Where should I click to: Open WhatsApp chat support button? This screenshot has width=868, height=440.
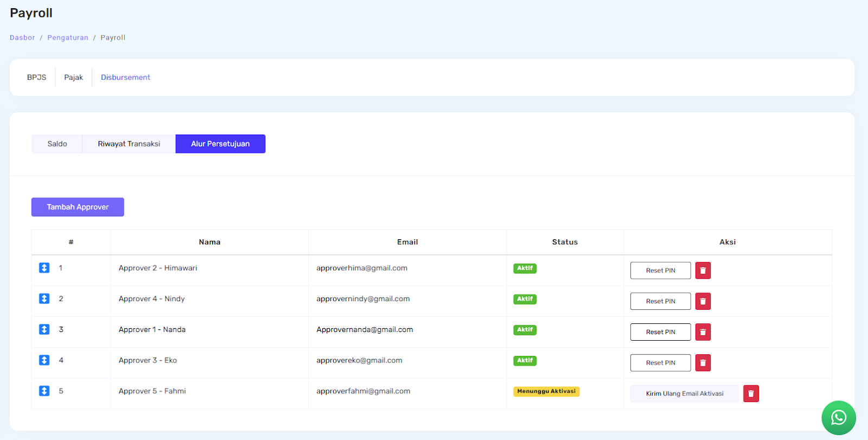coord(838,417)
